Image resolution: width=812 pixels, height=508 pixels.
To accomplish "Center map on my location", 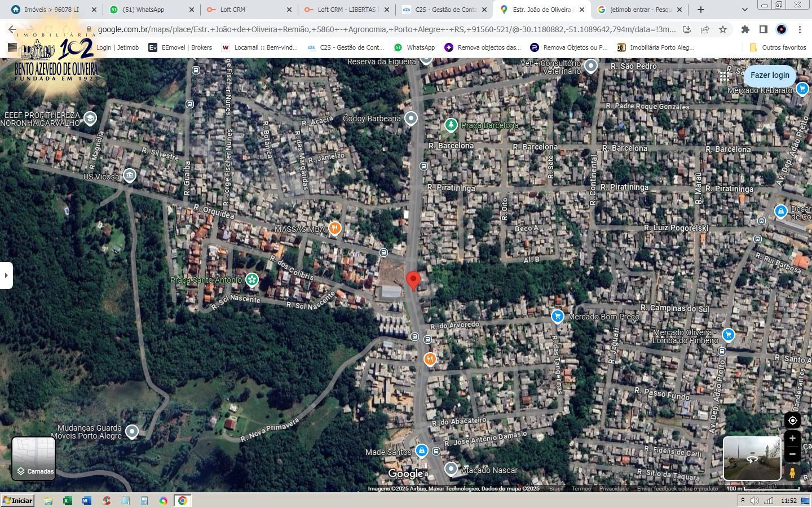I will pyautogui.click(x=792, y=421).
